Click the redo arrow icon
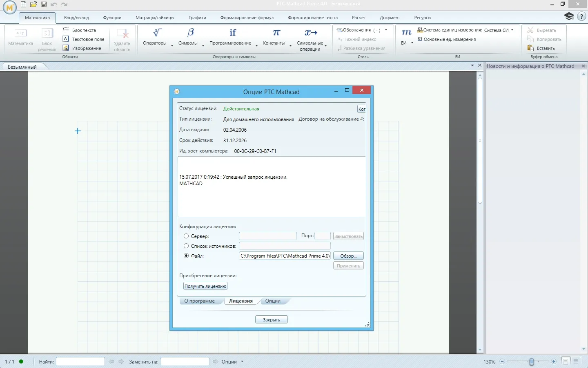Screen dimensions: 588x368 (x=64, y=4)
